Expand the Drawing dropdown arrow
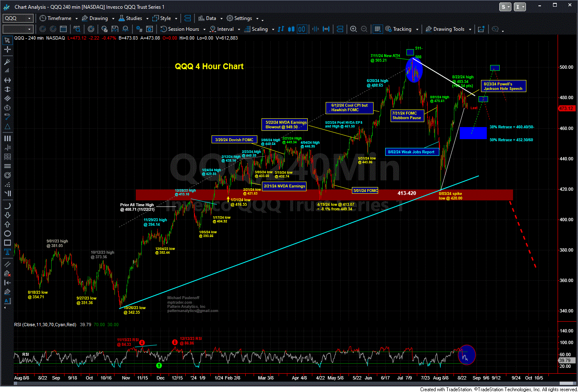 point(113,19)
